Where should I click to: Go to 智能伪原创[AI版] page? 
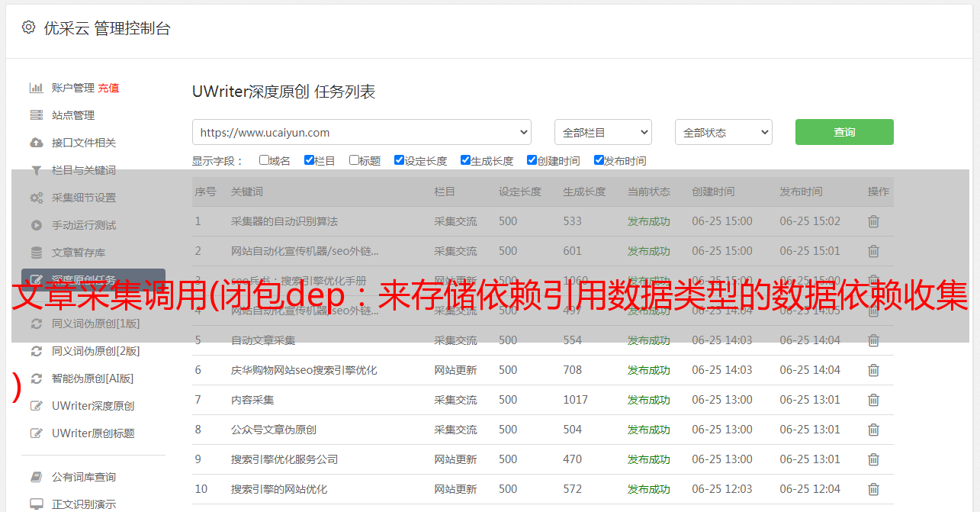(x=92, y=378)
